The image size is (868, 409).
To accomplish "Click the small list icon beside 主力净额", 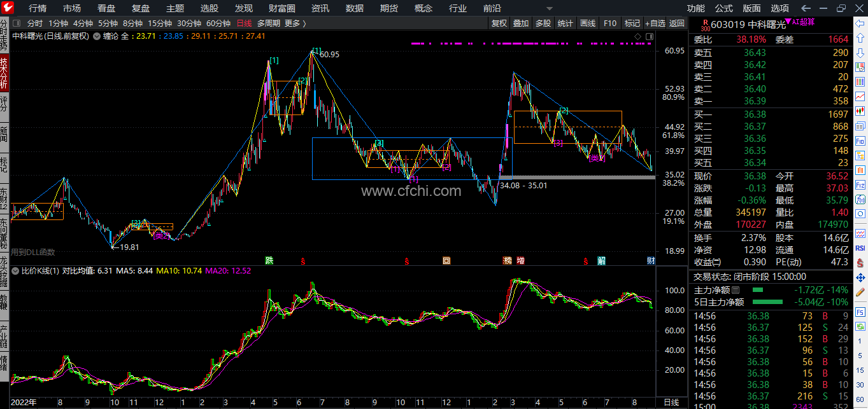I will [736, 290].
